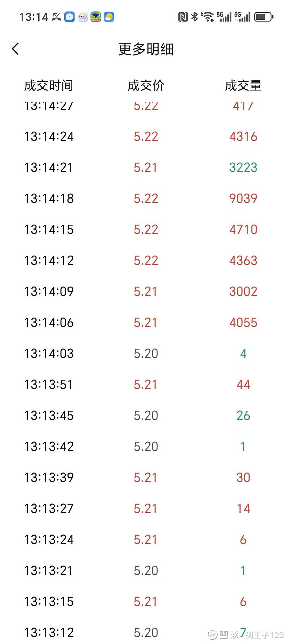Tap the Wi-Fi signal icon
The image size is (292, 644).
tap(208, 17)
